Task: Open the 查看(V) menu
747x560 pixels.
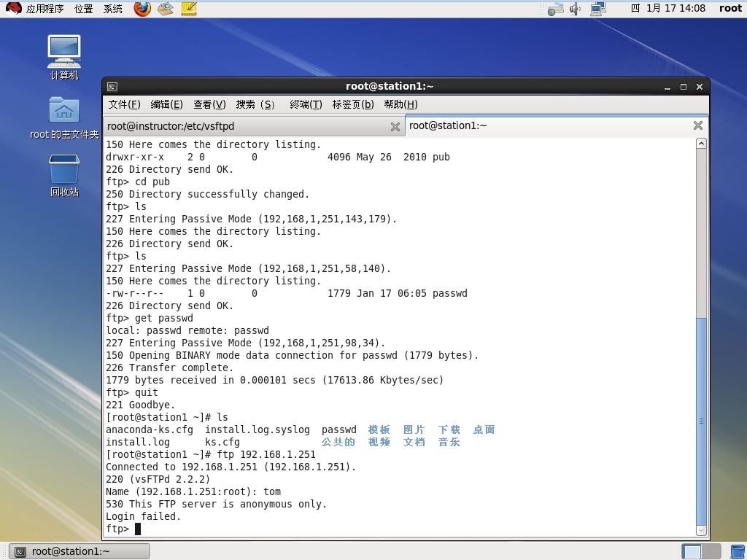Action: tap(209, 104)
